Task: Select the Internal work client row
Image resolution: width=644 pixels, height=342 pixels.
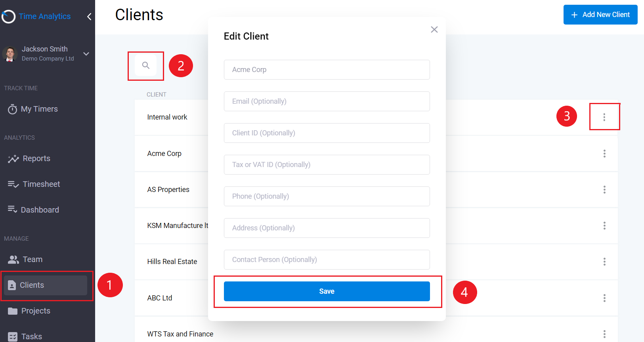Action: tap(376, 117)
